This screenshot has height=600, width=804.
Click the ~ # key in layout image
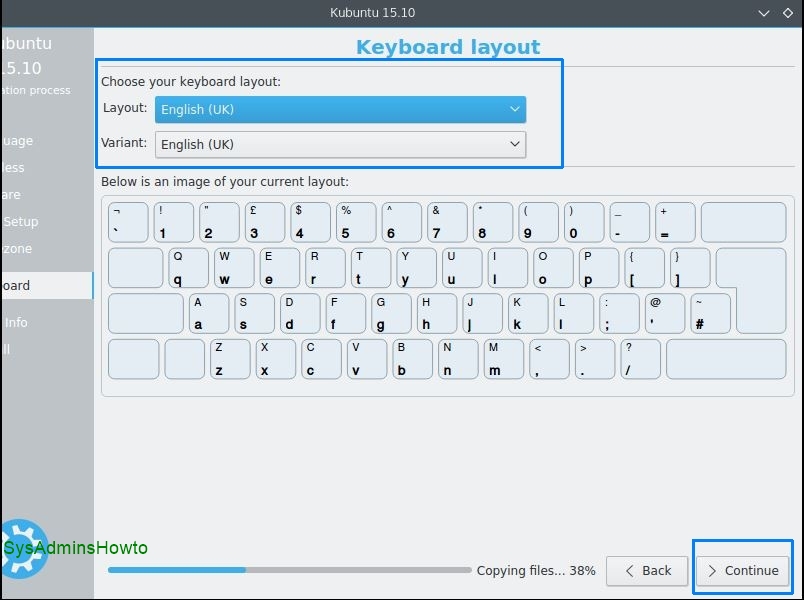tap(710, 313)
